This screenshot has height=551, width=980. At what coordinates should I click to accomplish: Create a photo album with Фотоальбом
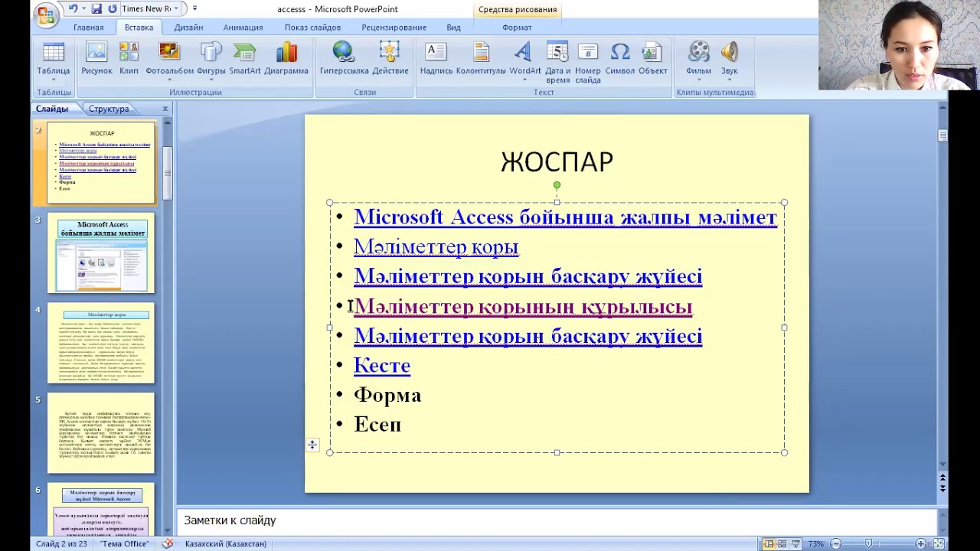[x=169, y=60]
